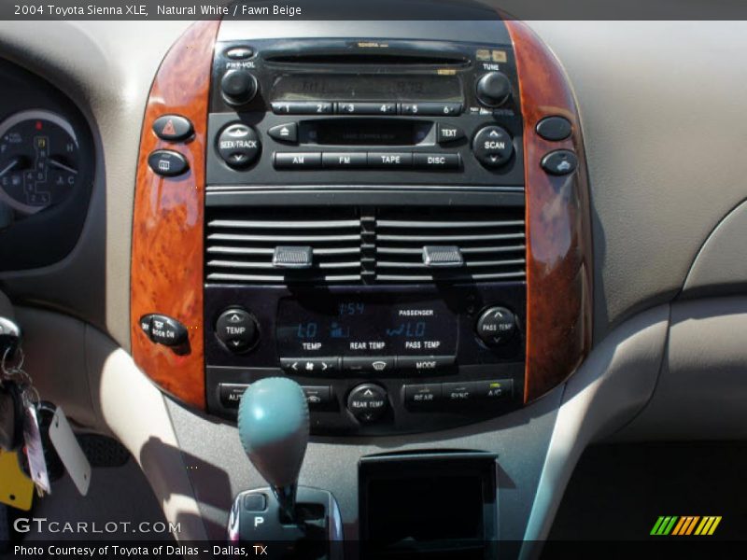Screen dimensions: 747x560
Task: Touch the driver LO temperature readout
Action: 306,329
